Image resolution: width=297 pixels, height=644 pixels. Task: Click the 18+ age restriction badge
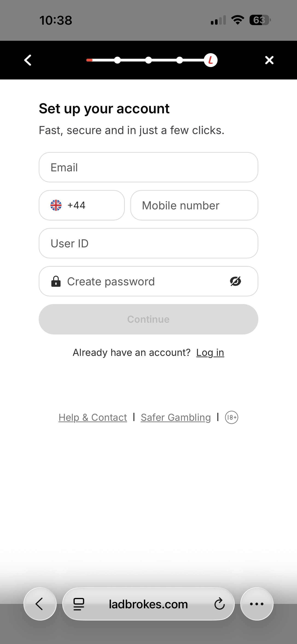(232, 417)
